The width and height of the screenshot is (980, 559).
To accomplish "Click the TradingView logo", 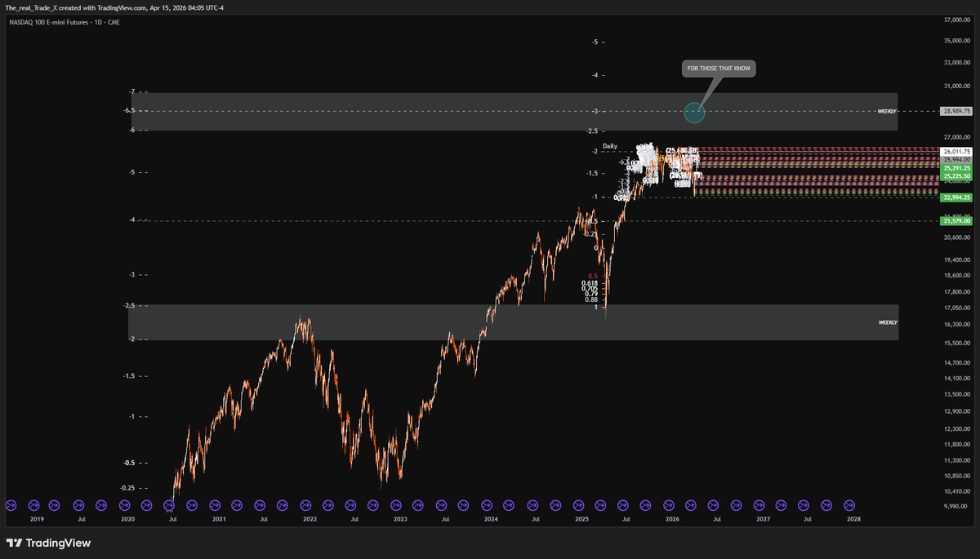I will coord(48,543).
